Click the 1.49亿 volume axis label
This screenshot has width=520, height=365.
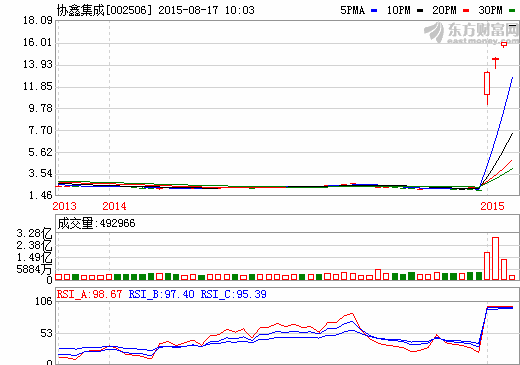(x=34, y=257)
